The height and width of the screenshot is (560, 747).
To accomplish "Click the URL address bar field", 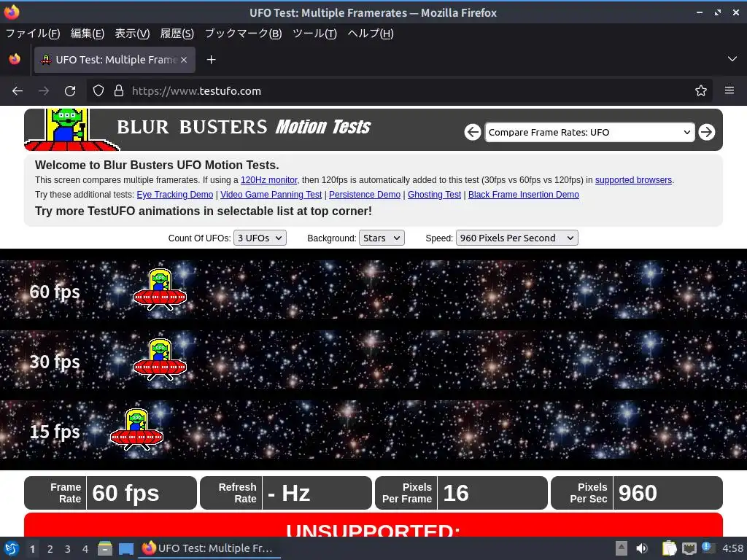I will pyautogui.click(x=399, y=91).
